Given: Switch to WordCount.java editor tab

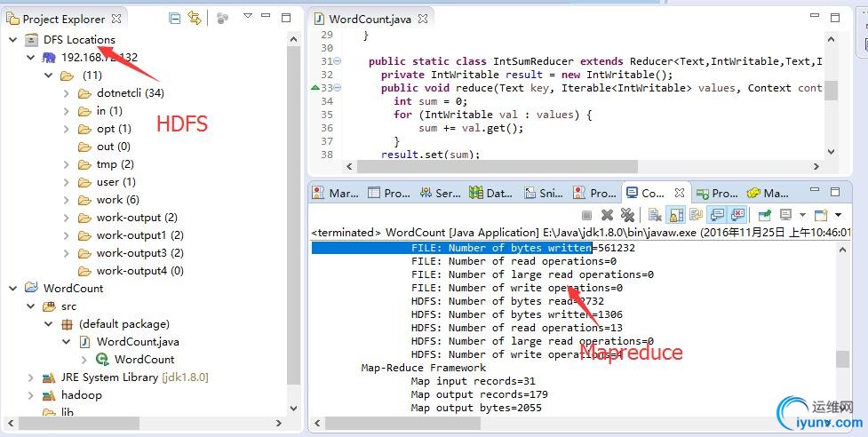Looking at the screenshot, I should tap(370, 19).
